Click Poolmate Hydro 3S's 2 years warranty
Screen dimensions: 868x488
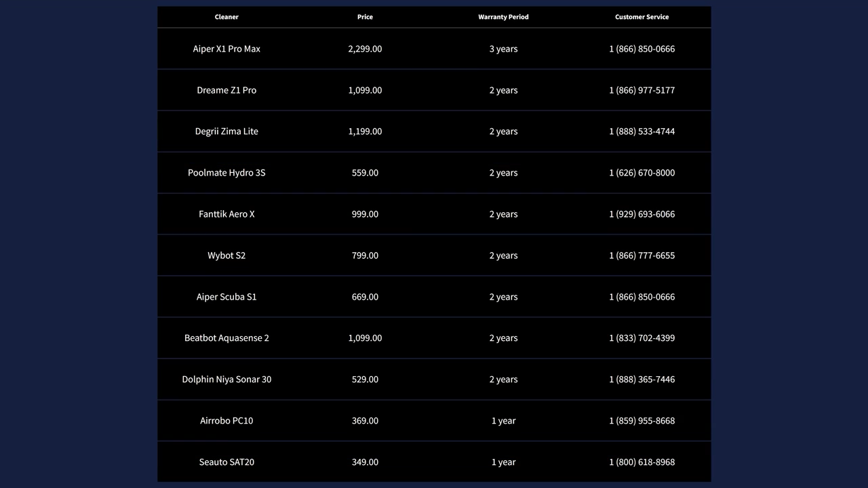point(503,173)
